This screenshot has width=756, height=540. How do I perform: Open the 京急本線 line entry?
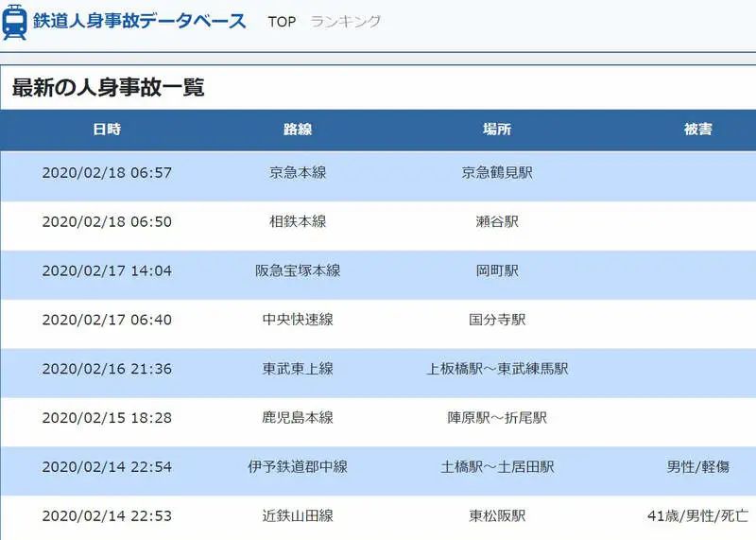[x=298, y=173]
